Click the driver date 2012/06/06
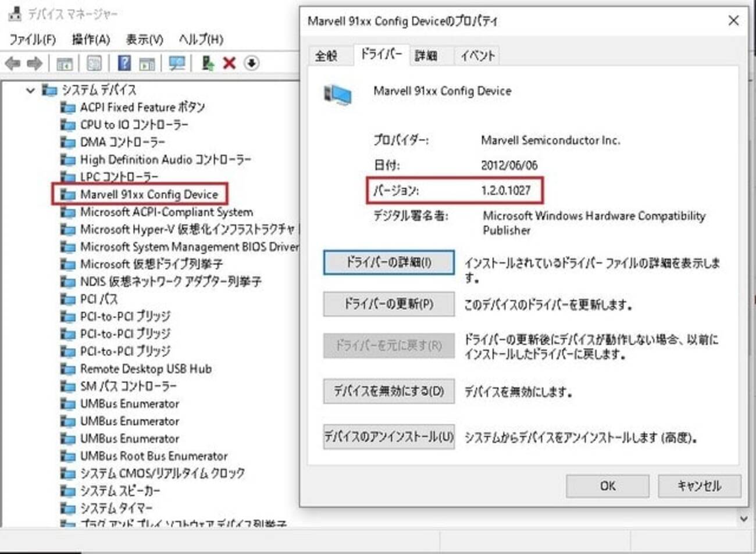Screen dimensions: 756x554 (x=509, y=165)
